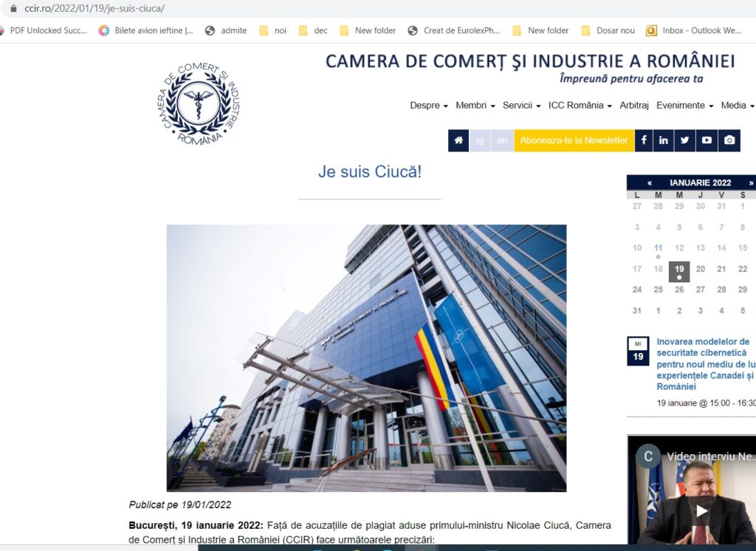Click the padlock icon in address bar
The width and height of the screenshot is (756, 551).
[13, 9]
